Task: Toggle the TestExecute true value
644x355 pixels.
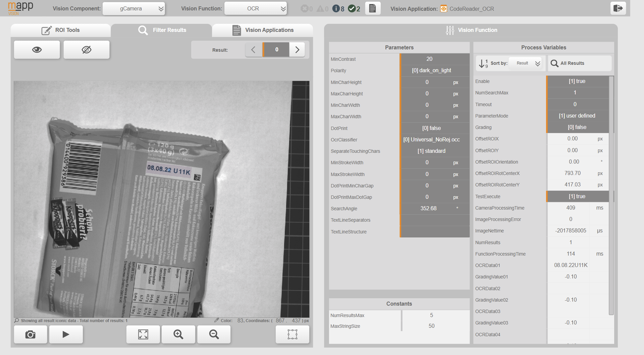Action: 578,196
